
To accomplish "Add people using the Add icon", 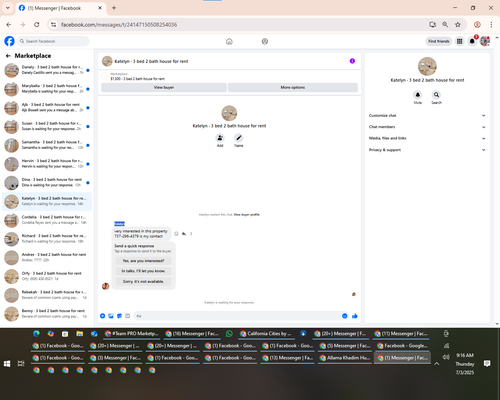I will click(x=220, y=138).
